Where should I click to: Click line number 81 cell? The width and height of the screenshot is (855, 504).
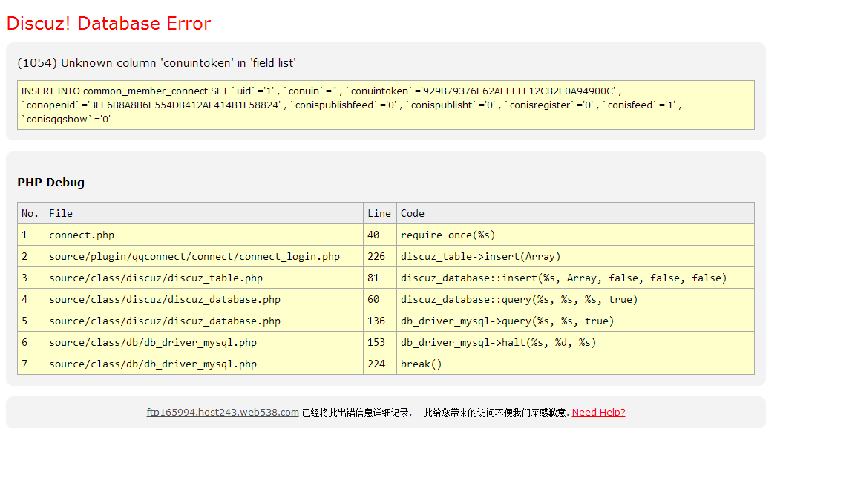coord(379,278)
